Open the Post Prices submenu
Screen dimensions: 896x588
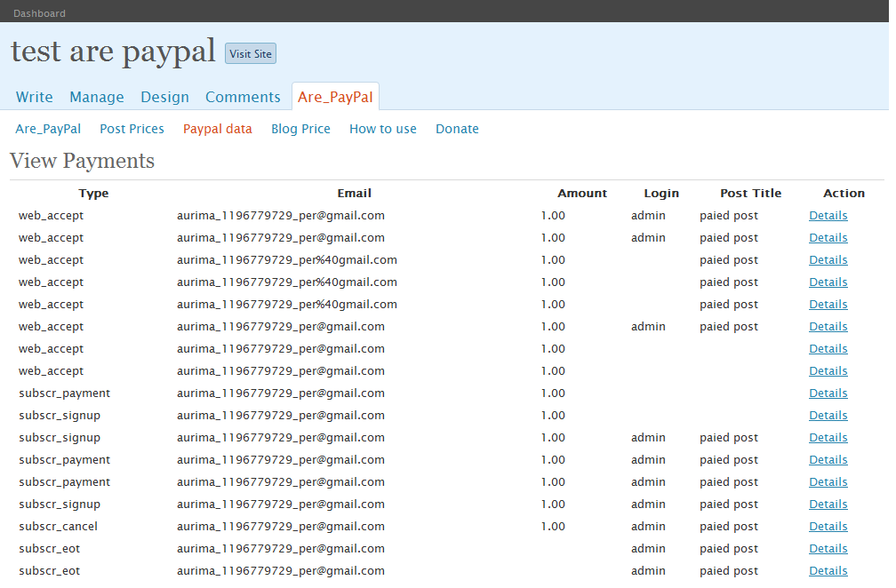pos(132,129)
